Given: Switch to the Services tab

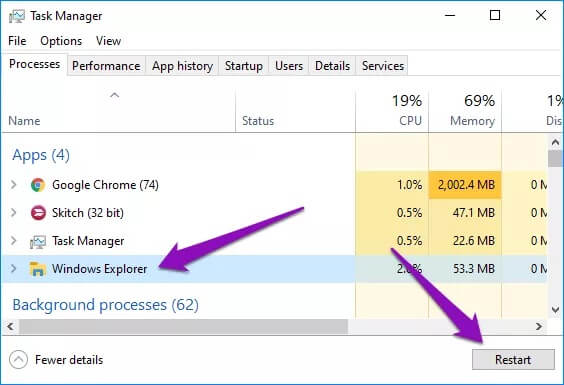Looking at the screenshot, I should pos(383,66).
